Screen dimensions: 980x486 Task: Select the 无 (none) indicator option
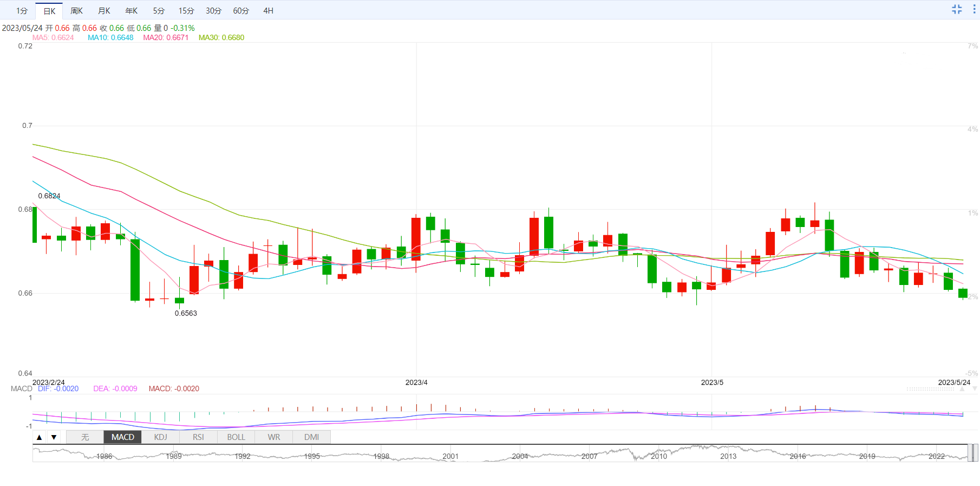coord(85,437)
